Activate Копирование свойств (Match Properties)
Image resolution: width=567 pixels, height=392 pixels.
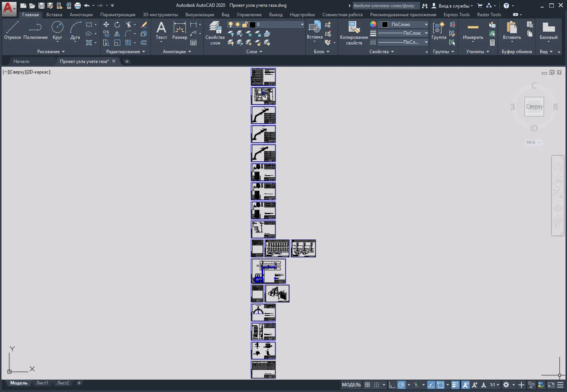[x=354, y=33]
